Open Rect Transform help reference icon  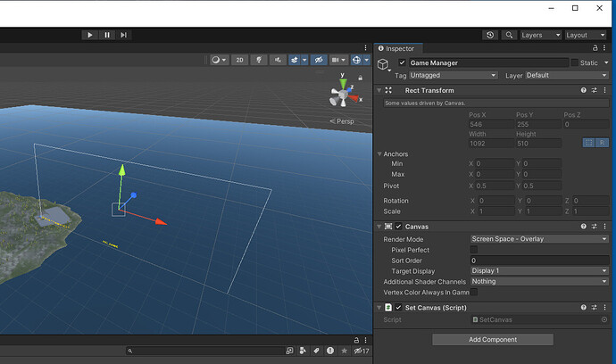coord(583,90)
